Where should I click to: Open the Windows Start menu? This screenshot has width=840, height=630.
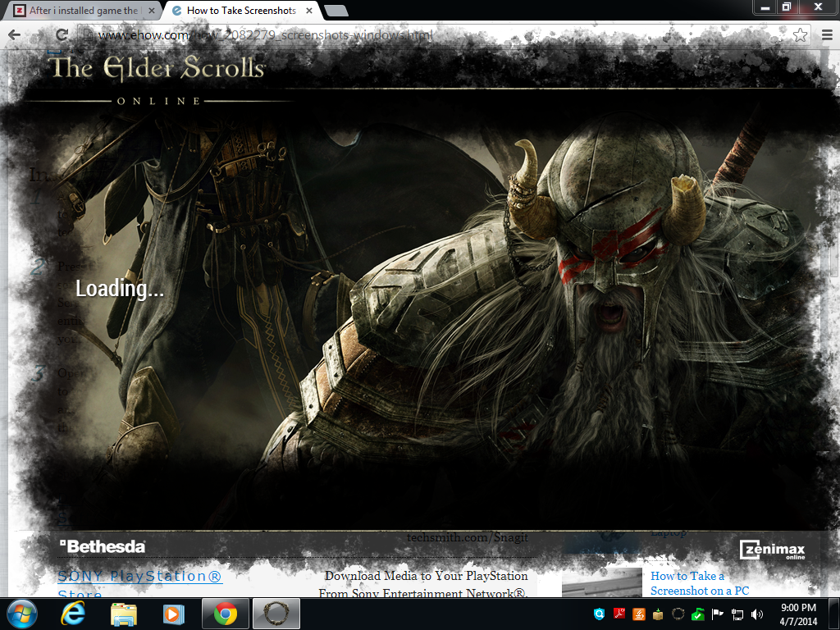tap(21, 614)
